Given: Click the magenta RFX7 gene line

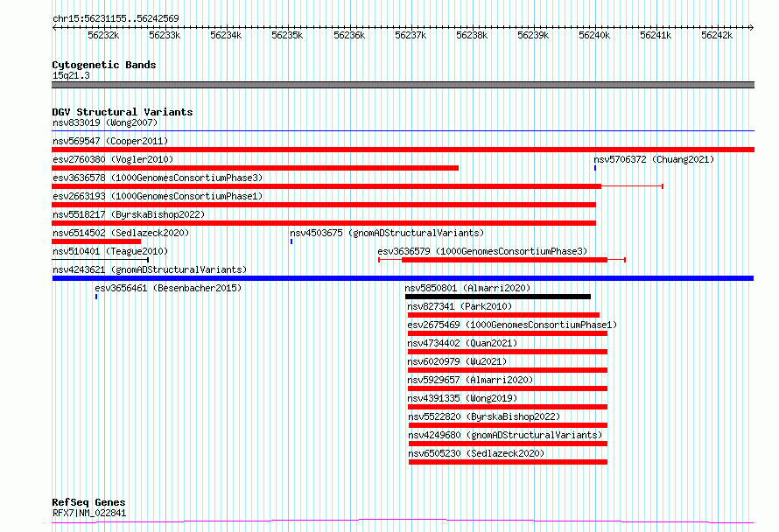Looking at the screenshot, I should [x=403, y=521].
